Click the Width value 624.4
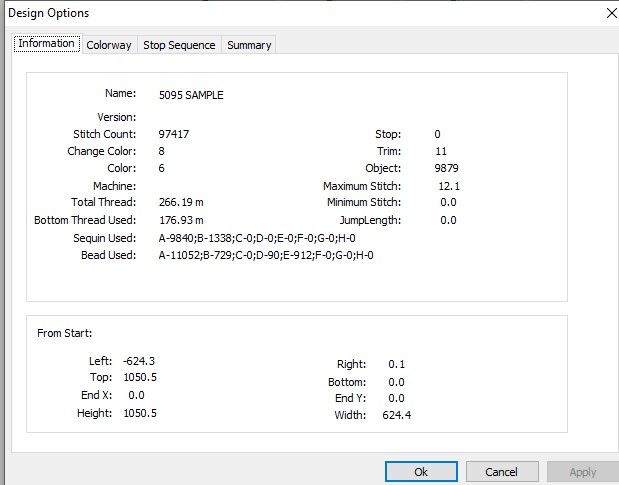Image resolution: width=619 pixels, height=485 pixels. (397, 415)
